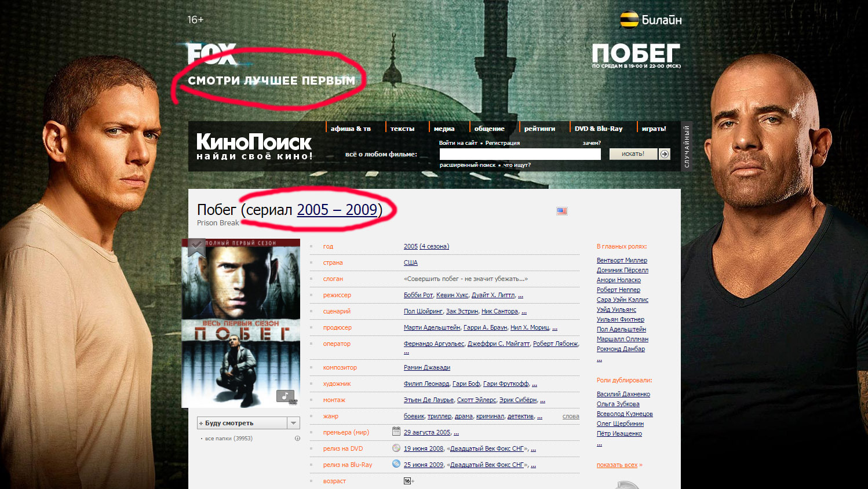Click the Буду смотреть button

(242, 423)
